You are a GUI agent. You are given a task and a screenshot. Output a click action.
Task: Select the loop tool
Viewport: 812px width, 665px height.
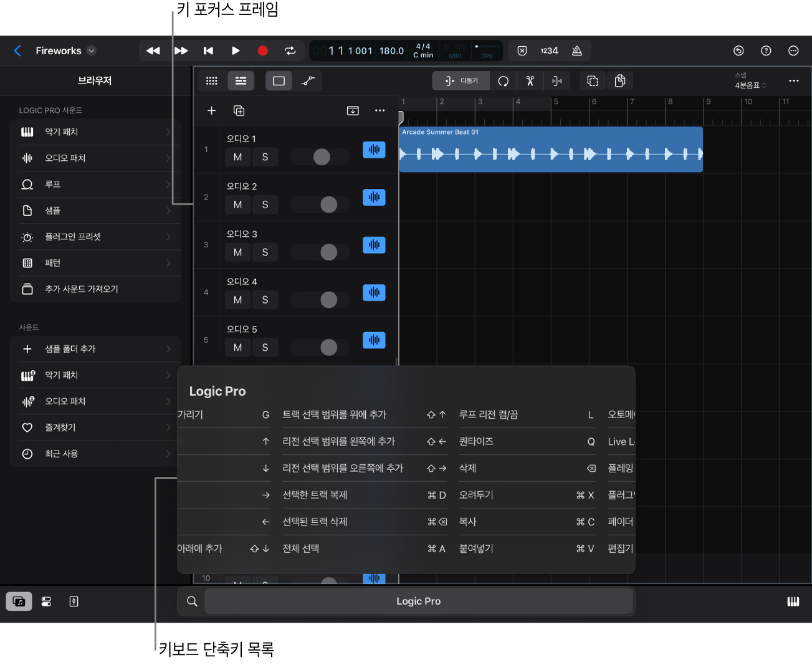[504, 81]
